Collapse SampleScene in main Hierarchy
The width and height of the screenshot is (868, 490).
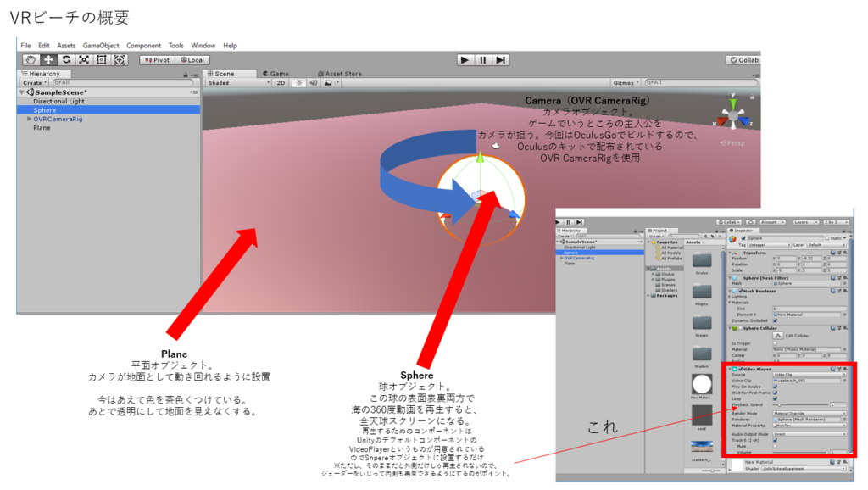pos(21,92)
